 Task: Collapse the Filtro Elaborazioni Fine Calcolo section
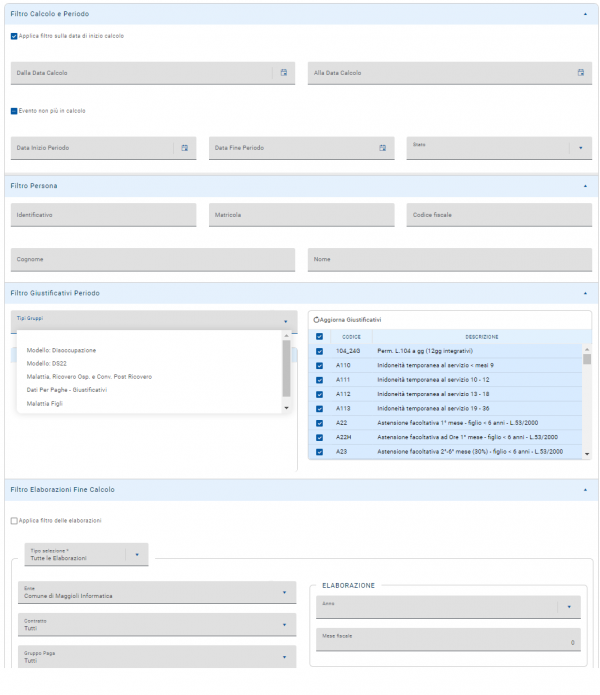[x=584, y=490]
